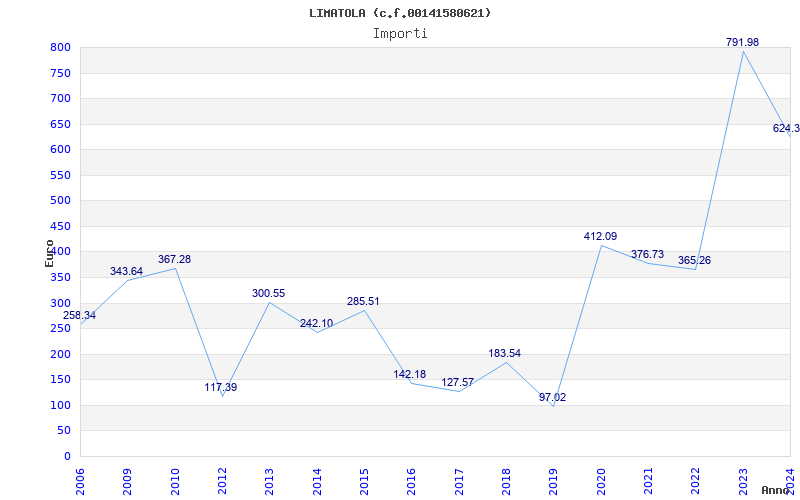Select year 2010 axis label

175,482
